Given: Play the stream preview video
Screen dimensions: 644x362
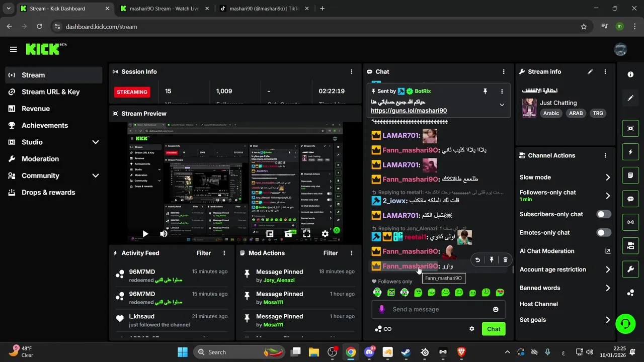Looking at the screenshot, I should point(145,234).
